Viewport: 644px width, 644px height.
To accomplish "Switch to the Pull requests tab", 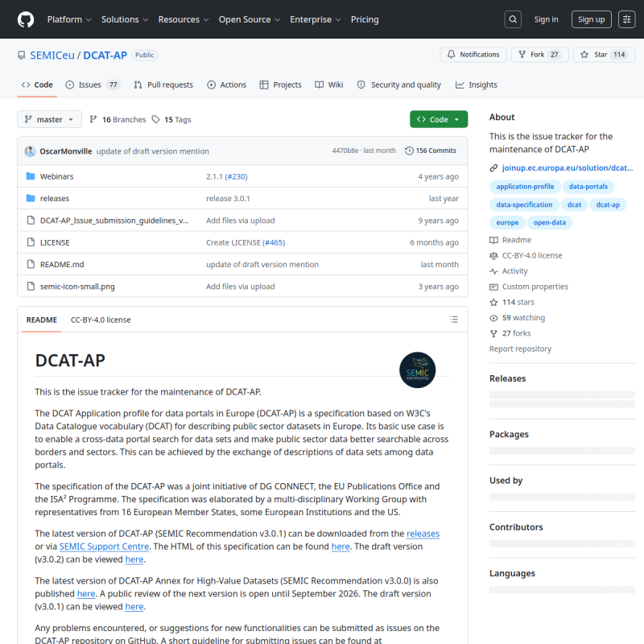I will [x=163, y=85].
